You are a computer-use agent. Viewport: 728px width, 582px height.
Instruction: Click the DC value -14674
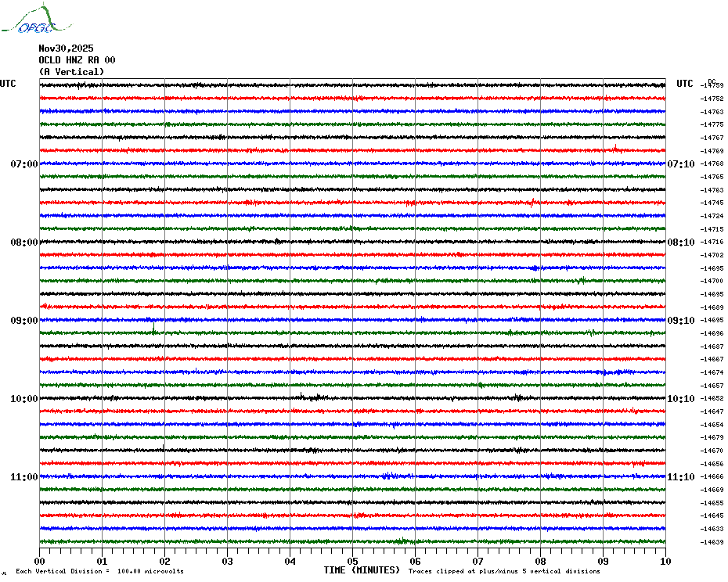712,372
